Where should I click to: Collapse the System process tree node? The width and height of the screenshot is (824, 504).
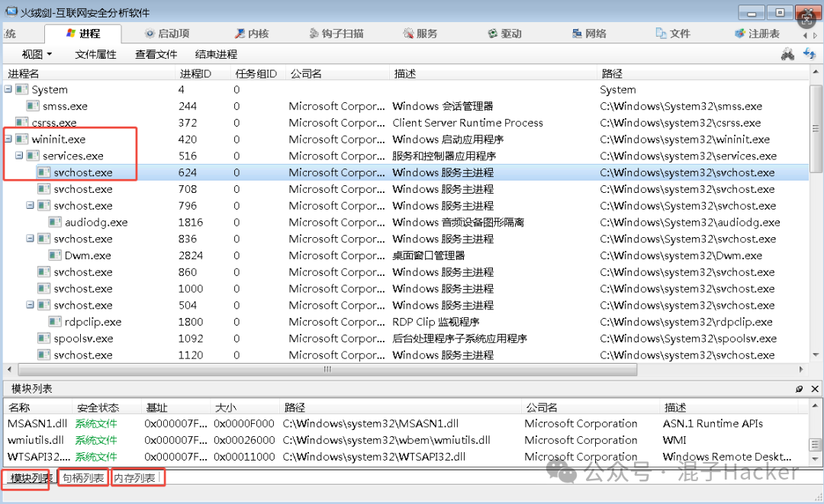[x=8, y=89]
